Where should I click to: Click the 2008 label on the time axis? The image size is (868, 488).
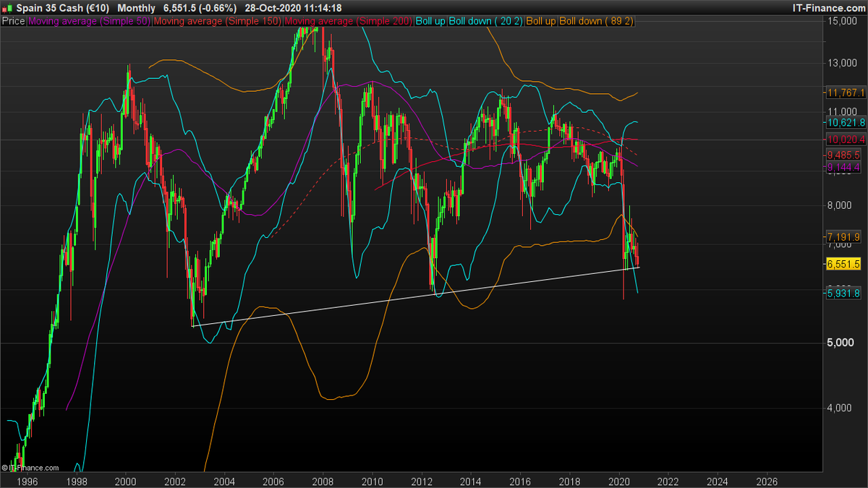(x=323, y=481)
